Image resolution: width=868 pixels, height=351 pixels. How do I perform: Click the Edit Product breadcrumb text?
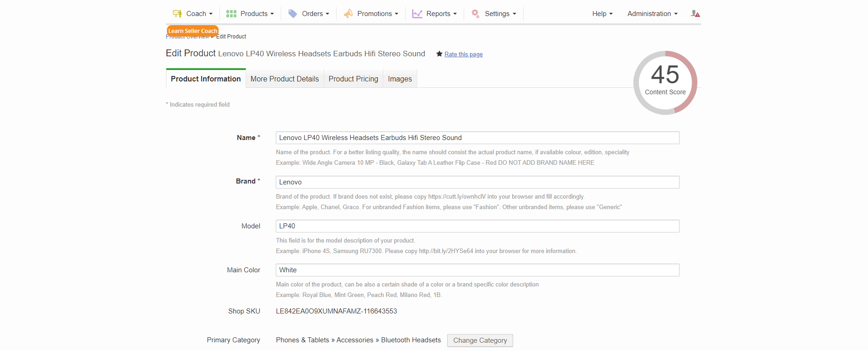231,37
